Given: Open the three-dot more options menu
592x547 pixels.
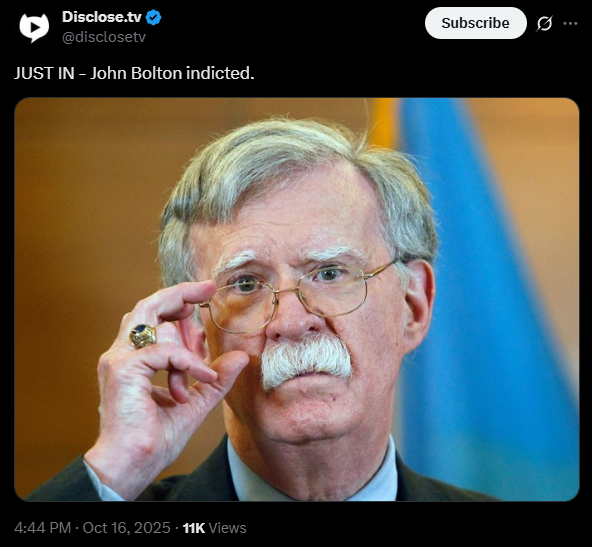Looking at the screenshot, I should click(570, 23).
